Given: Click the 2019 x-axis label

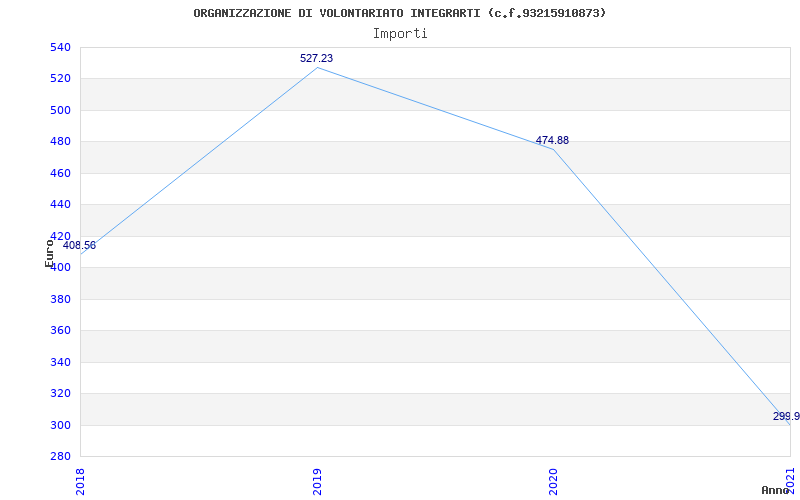Looking at the screenshot, I should [317, 480].
